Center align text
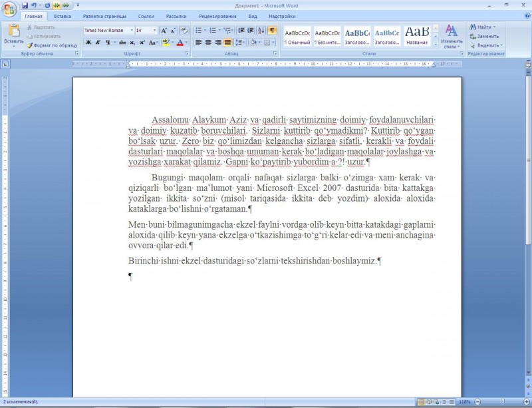Viewport: 532px width, 408px height. coord(208,43)
